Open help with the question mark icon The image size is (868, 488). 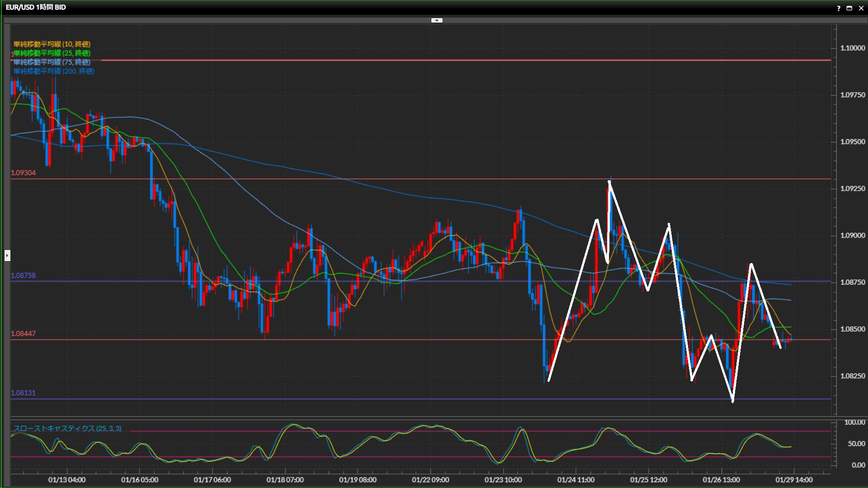839,8
